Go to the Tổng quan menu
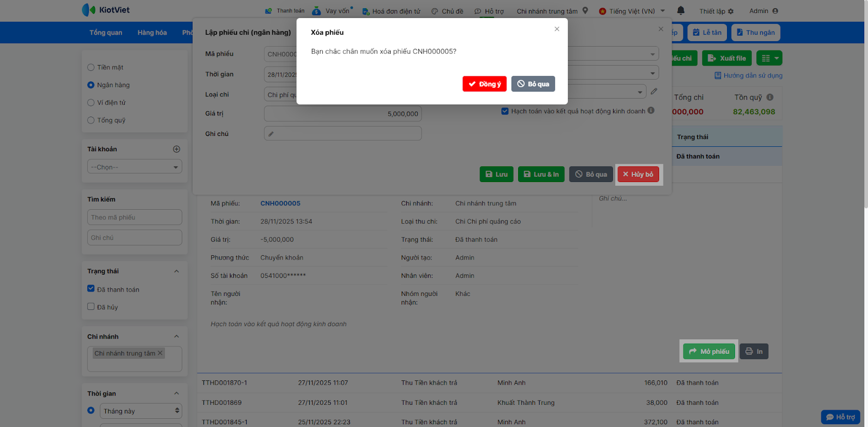 [x=106, y=33]
